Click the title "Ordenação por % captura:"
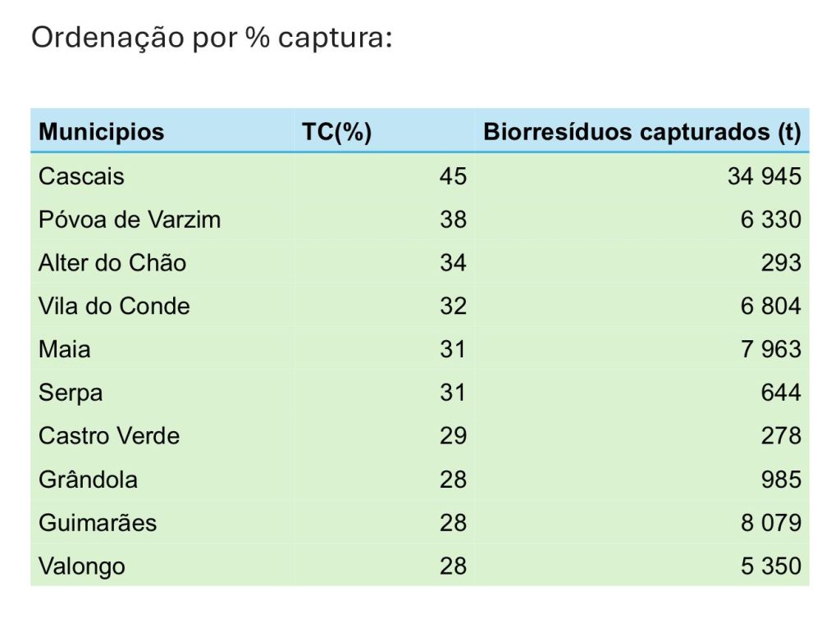 point(212,39)
